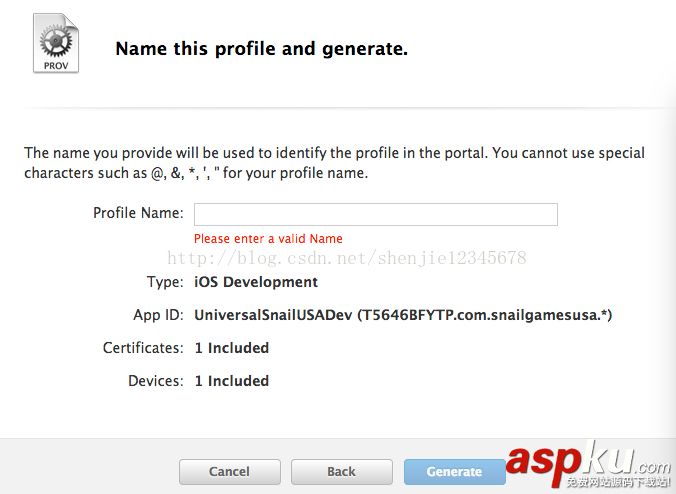Focus the Profile Name text field
The width and height of the screenshot is (676, 494).
[375, 214]
